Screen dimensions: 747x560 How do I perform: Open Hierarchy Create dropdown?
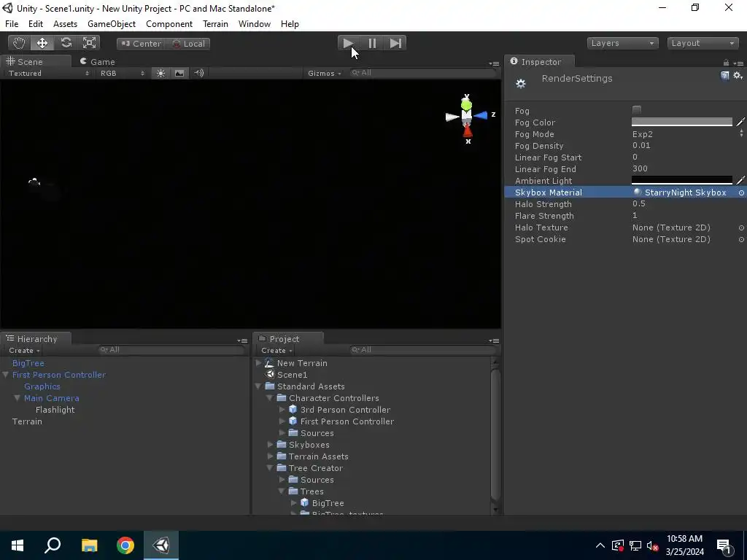pyautogui.click(x=24, y=351)
